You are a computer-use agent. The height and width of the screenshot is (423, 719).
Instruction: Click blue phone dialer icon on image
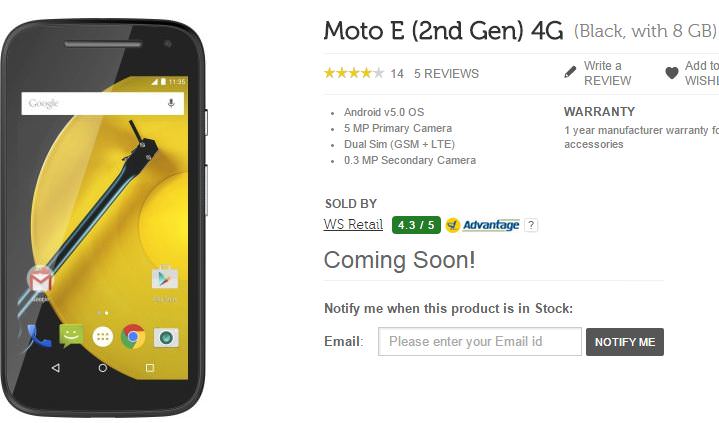coord(39,336)
